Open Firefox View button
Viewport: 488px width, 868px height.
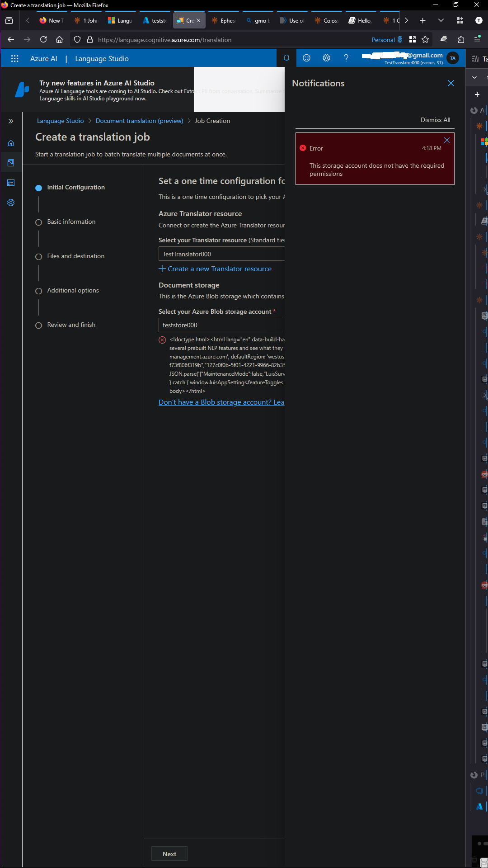pos(9,20)
